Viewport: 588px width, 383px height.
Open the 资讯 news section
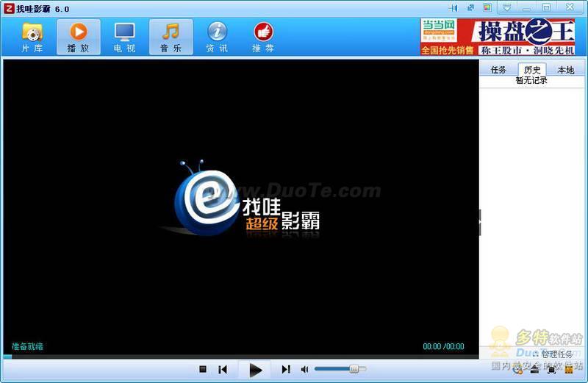(x=217, y=37)
